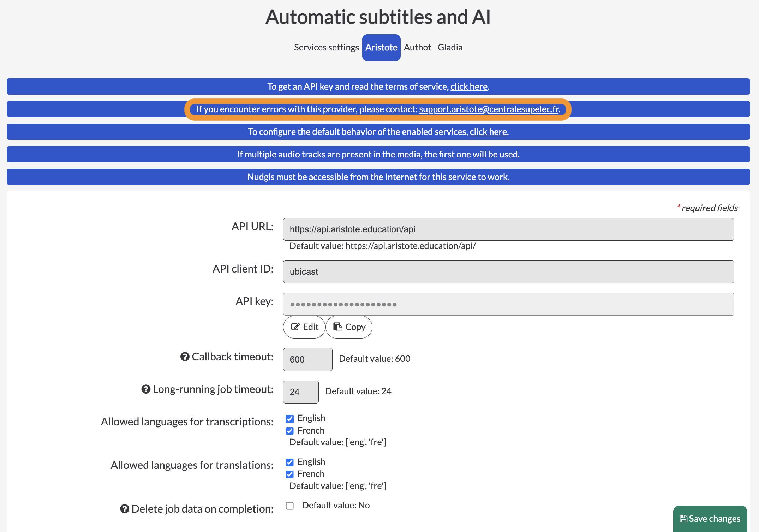This screenshot has width=759, height=532.
Task: Show help for Delete job data on completion
Action: point(125,509)
